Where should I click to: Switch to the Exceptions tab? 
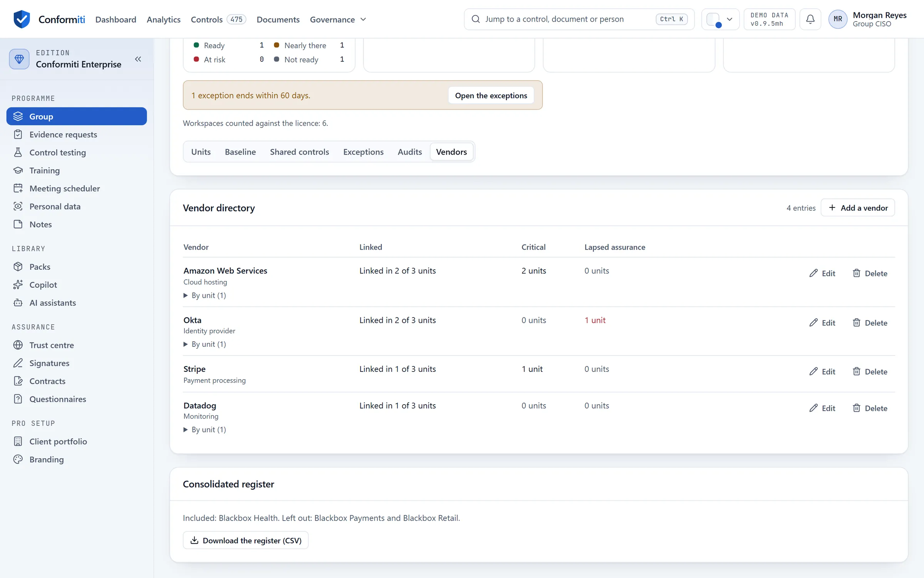tap(363, 152)
